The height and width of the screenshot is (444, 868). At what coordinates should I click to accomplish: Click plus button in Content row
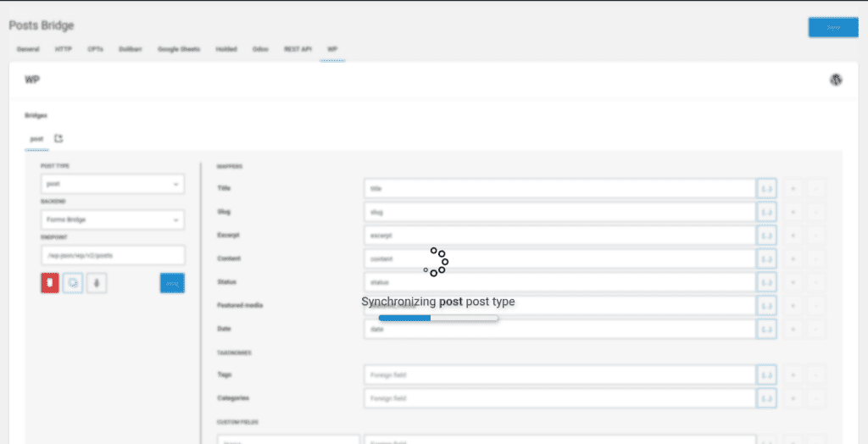pos(793,259)
